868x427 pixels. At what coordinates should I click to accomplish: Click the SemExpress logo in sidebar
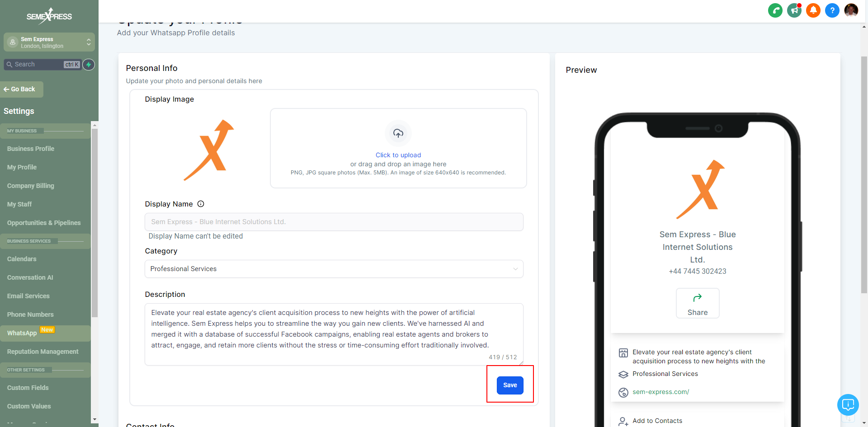tap(49, 16)
